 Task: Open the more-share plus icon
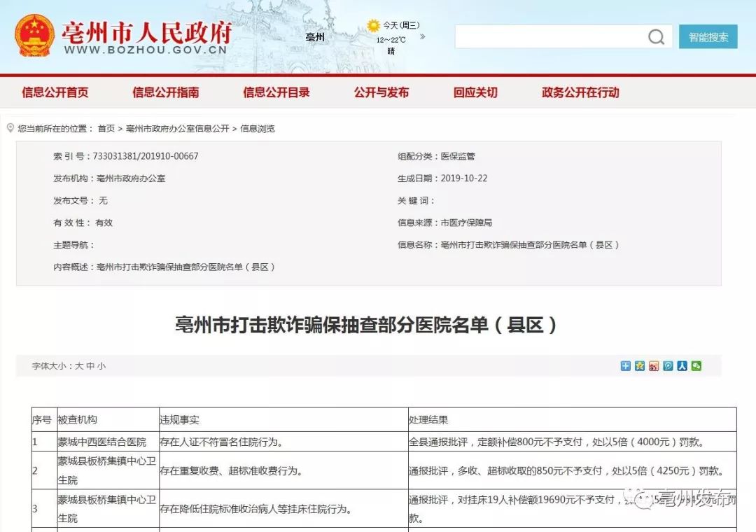[625, 366]
